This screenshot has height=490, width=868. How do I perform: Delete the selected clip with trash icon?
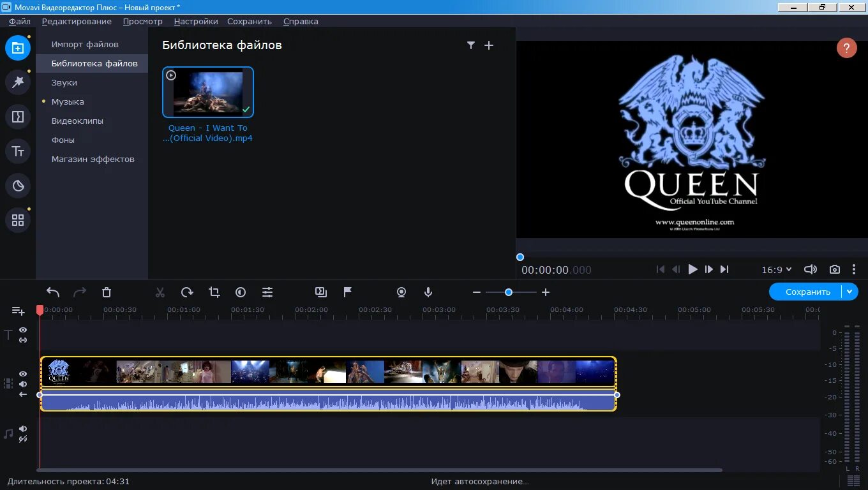coord(107,292)
